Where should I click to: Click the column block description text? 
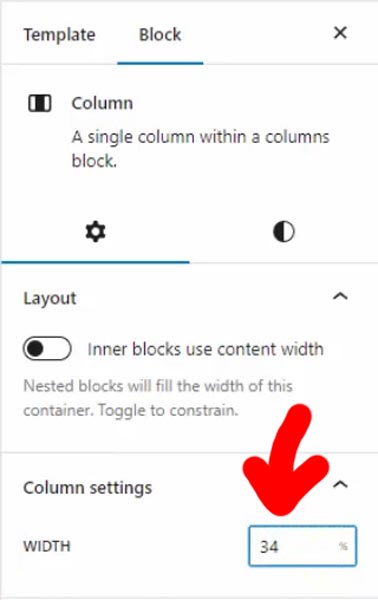200,148
